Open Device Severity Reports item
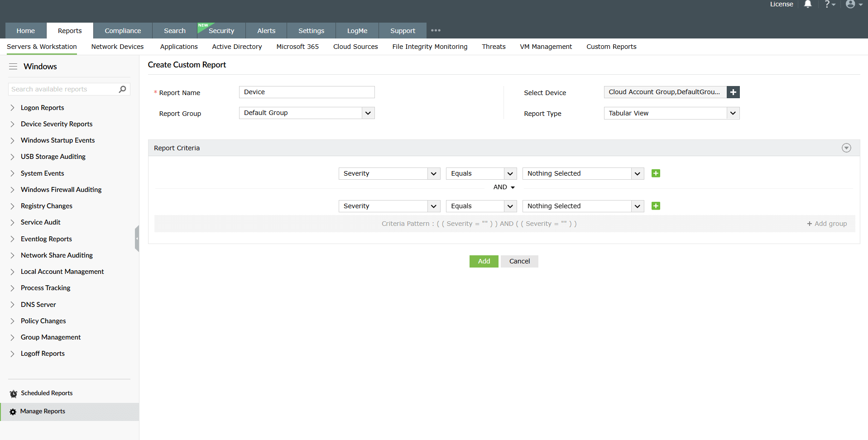Image resolution: width=868 pixels, height=440 pixels. [57, 124]
